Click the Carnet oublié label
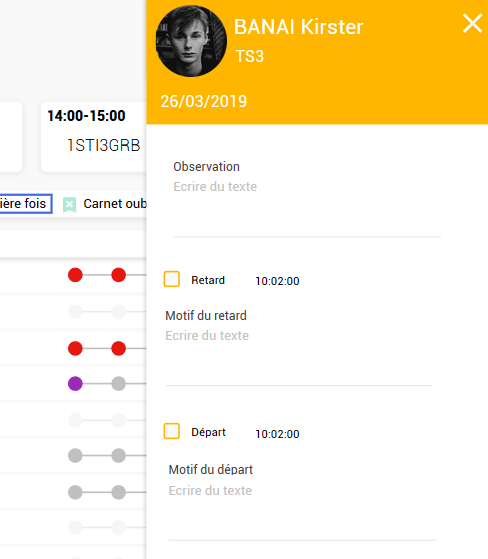 tap(115, 204)
